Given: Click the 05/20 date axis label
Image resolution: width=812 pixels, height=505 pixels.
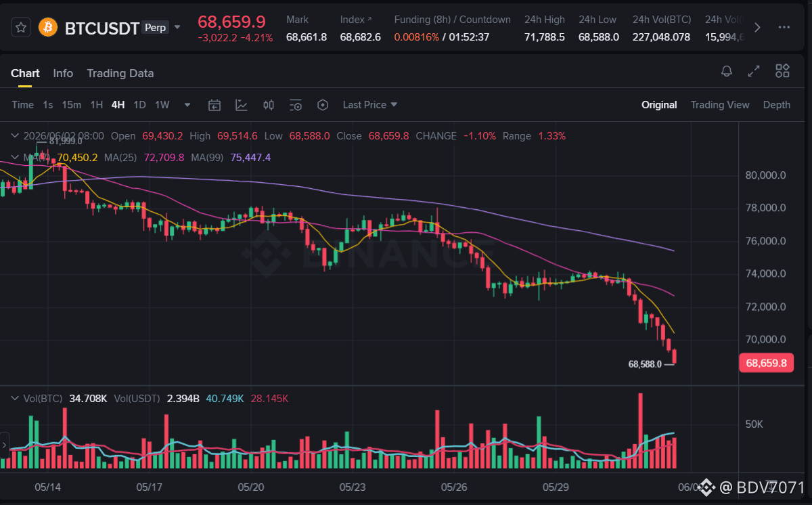Looking at the screenshot, I should pyautogui.click(x=250, y=487).
